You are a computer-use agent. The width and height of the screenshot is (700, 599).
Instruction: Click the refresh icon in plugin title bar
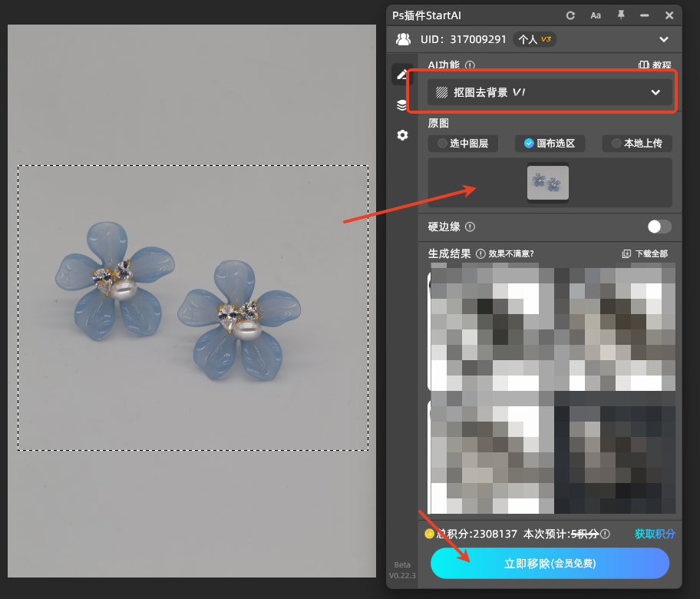[x=570, y=15]
